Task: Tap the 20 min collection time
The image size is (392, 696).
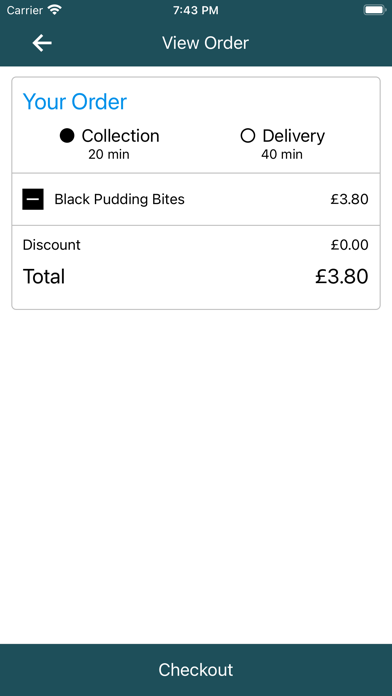Action: pyautogui.click(x=109, y=154)
